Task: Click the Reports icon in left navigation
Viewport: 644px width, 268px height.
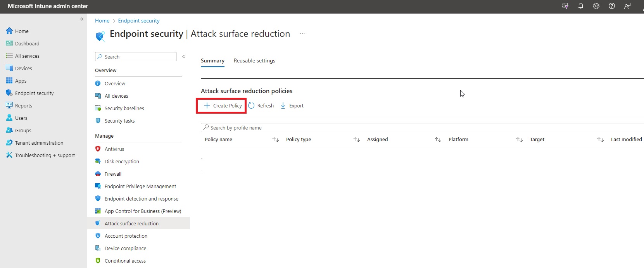Action: click(x=9, y=105)
